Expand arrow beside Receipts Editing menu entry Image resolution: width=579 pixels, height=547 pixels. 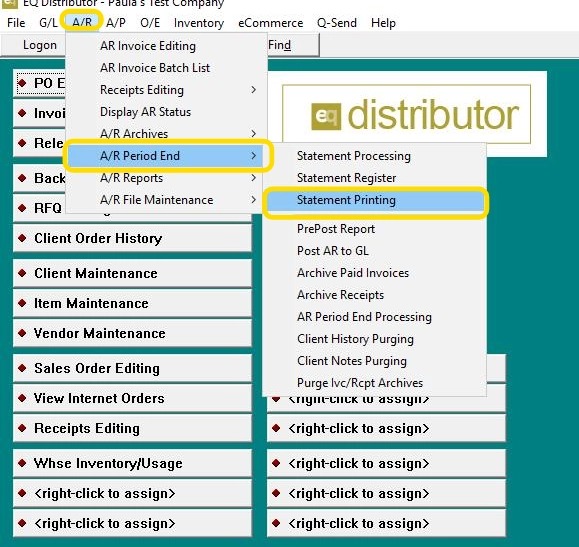click(x=253, y=90)
